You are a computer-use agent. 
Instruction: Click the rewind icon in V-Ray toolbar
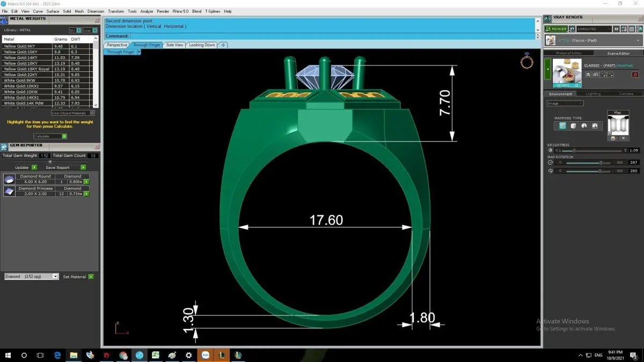[617, 29]
